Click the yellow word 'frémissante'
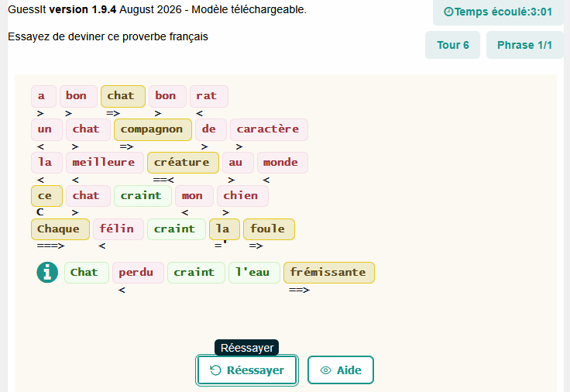The image size is (570, 392). pyautogui.click(x=328, y=273)
